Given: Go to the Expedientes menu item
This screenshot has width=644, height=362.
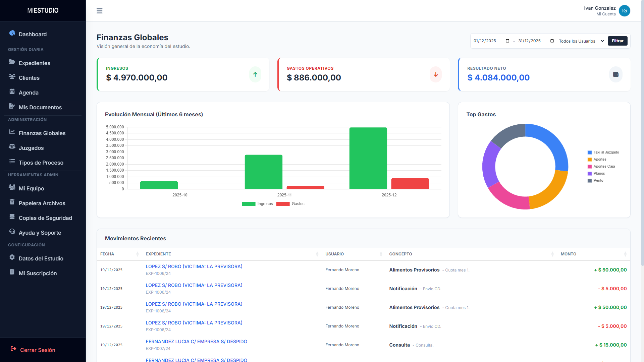Looking at the screenshot, I should (x=34, y=63).
